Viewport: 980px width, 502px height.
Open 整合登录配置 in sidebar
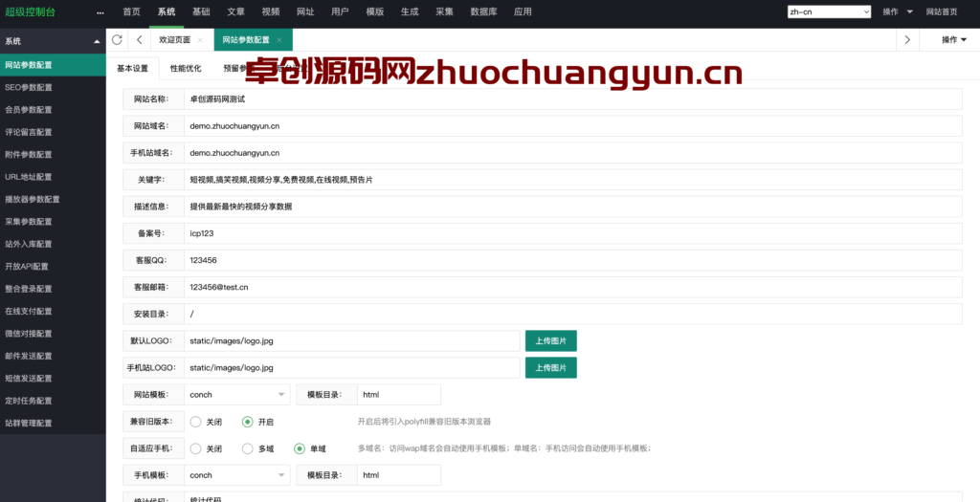pyautogui.click(x=54, y=289)
